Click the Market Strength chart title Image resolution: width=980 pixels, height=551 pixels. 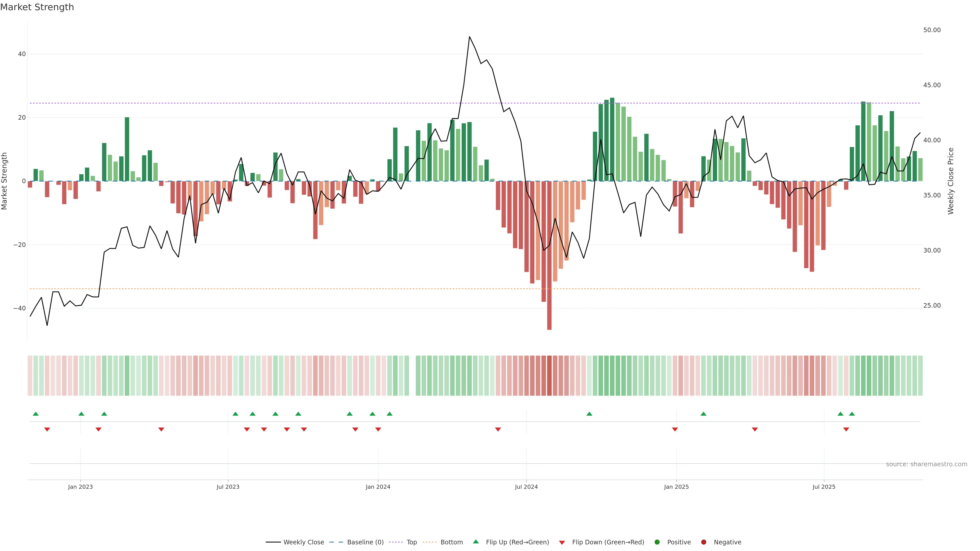37,7
